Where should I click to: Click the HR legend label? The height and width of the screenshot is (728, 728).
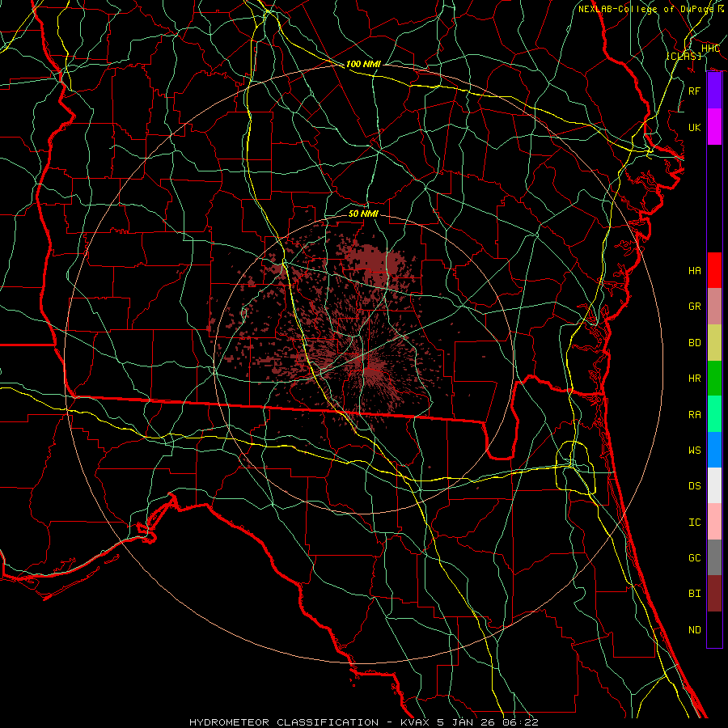pos(694,379)
